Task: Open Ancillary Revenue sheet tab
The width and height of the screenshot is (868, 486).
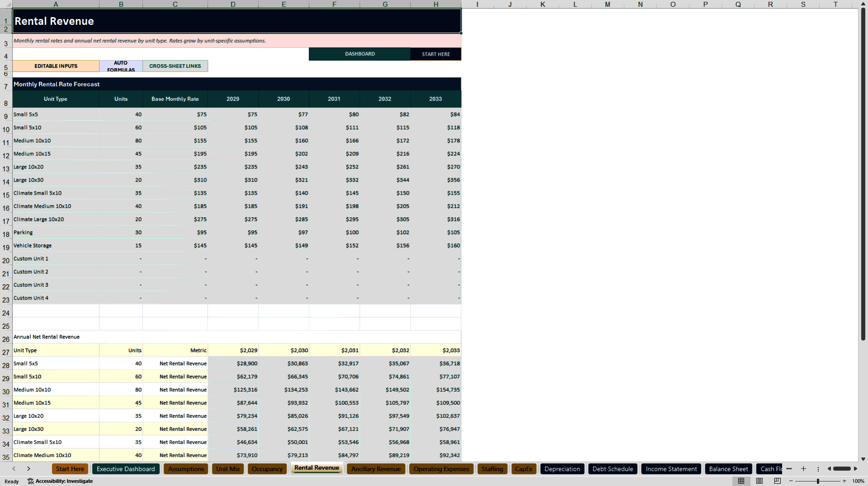Action: pyautogui.click(x=376, y=469)
